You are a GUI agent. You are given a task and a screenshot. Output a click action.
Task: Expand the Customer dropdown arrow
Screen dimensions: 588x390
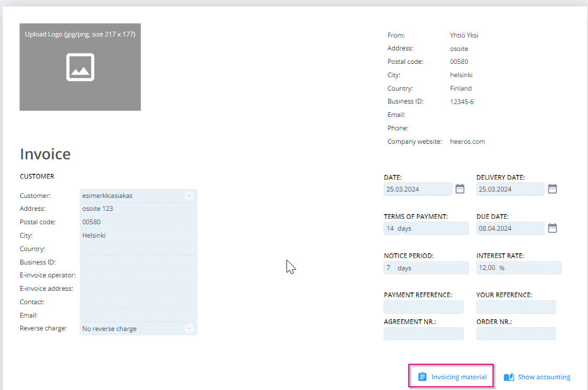tap(189, 195)
